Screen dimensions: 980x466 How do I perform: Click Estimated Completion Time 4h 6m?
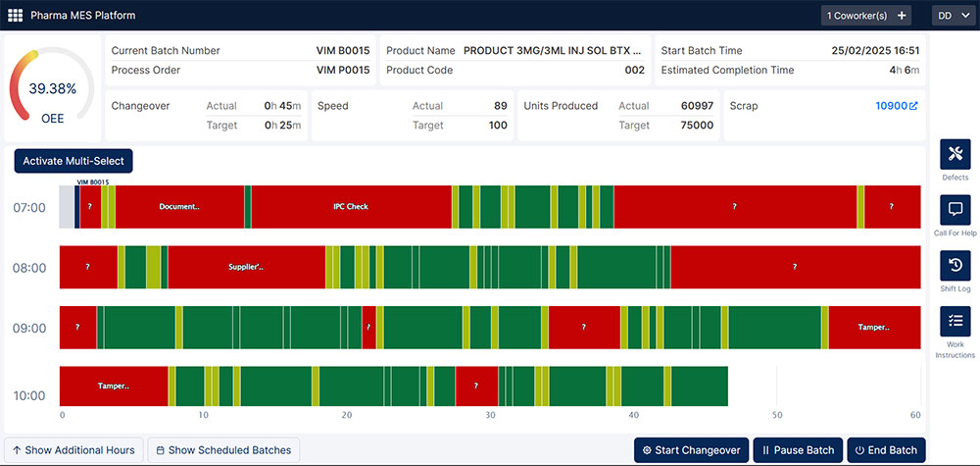[905, 70]
